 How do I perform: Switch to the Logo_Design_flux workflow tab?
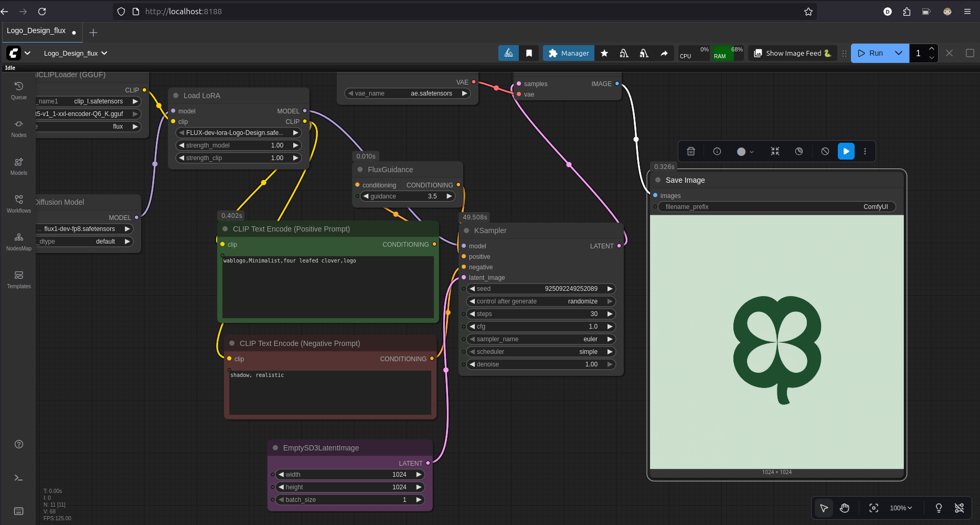(37, 31)
